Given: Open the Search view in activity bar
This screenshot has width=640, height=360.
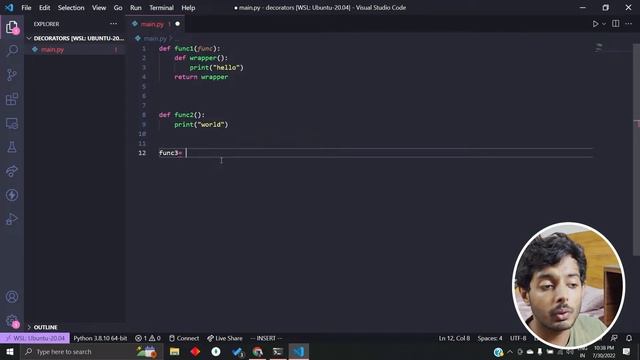Looking at the screenshot, I should pyautogui.click(x=12, y=51).
